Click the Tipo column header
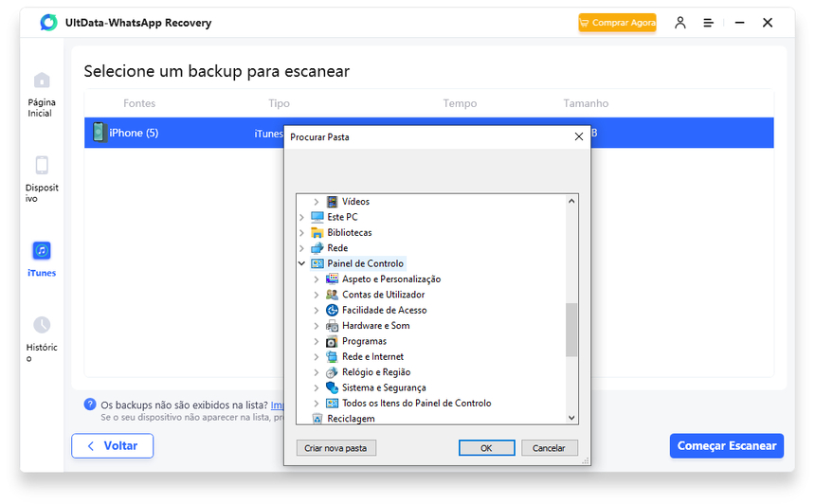Screen dimensions: 815x504 280,103
